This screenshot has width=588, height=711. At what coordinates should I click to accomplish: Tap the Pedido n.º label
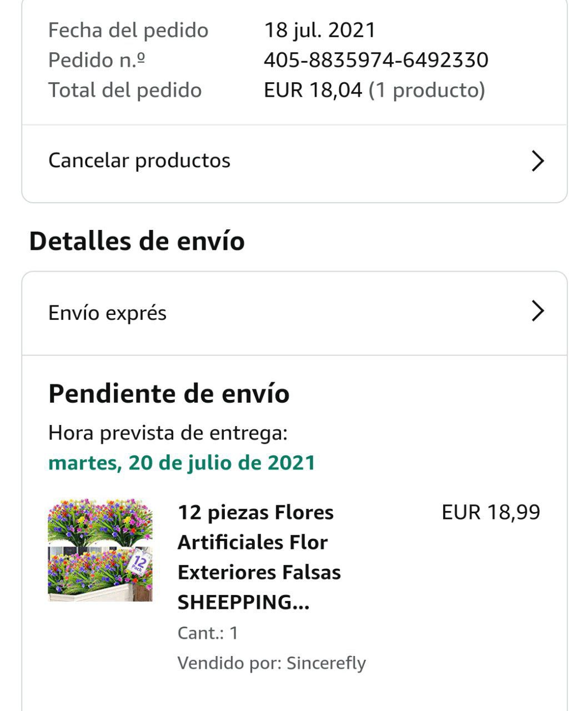click(97, 60)
